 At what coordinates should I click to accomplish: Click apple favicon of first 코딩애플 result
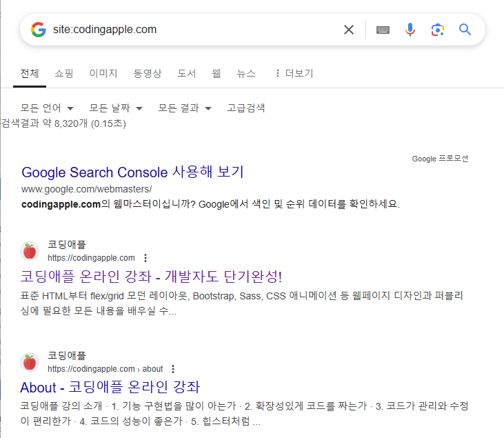coord(30,251)
